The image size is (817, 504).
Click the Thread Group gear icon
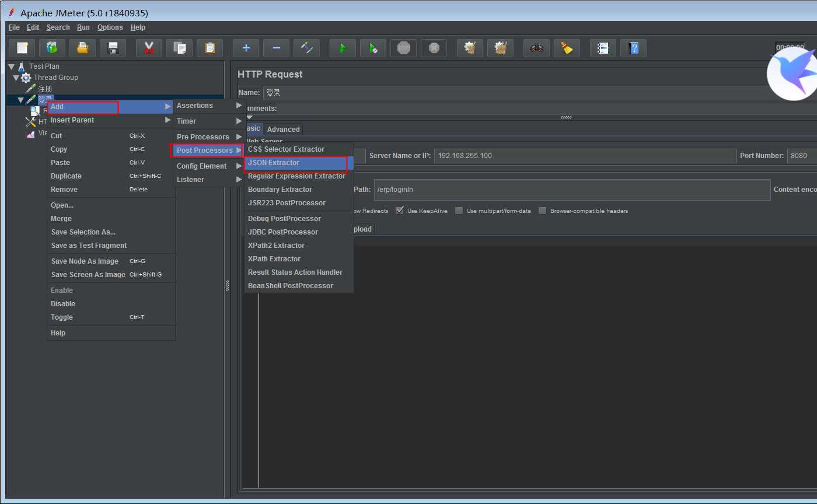26,78
